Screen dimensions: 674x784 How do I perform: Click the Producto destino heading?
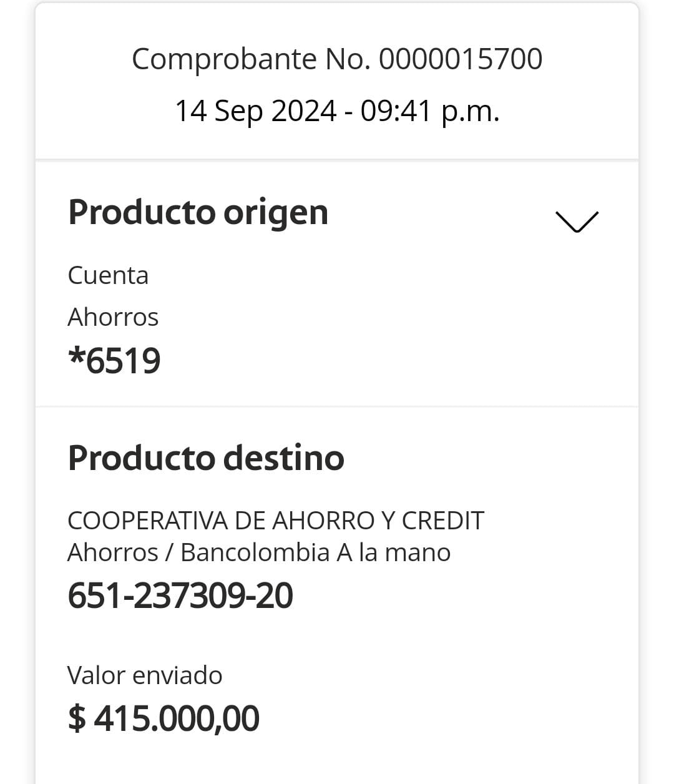[206, 458]
